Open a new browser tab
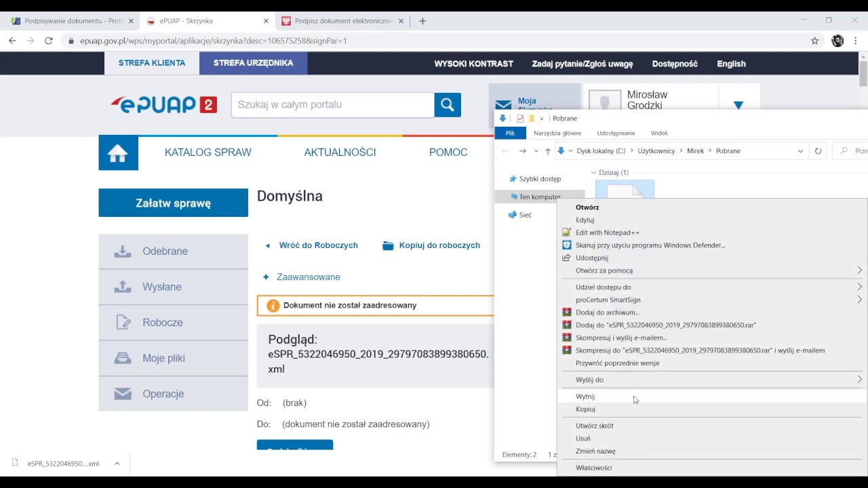 (422, 21)
